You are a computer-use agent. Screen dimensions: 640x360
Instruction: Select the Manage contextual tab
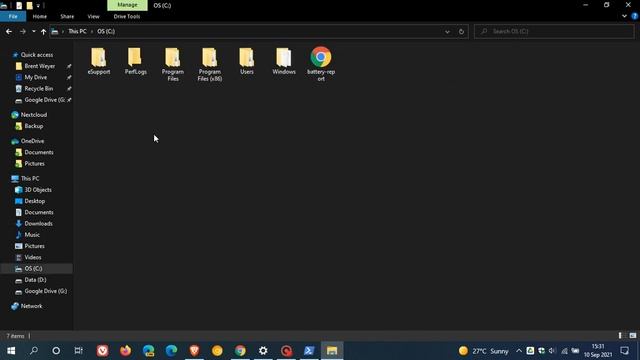(127, 5)
